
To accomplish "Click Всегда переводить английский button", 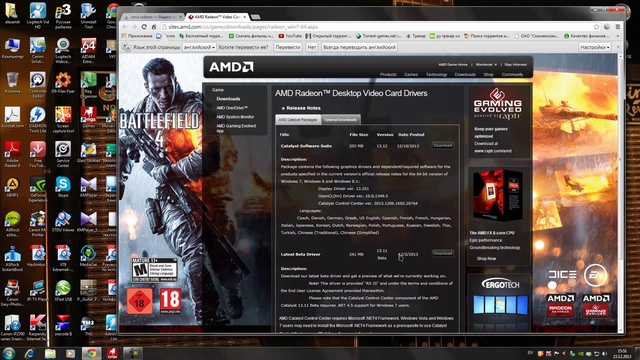I will [x=359, y=47].
